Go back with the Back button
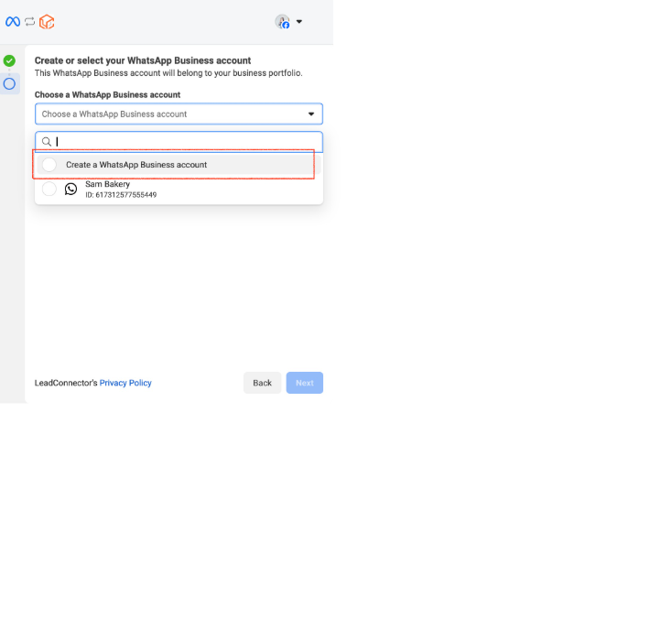Screen dimensions: 672x619 click(x=262, y=383)
